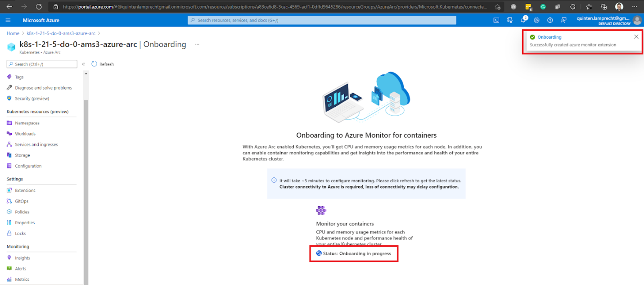
Task: Open the Help question mark icon
Action: (550, 20)
